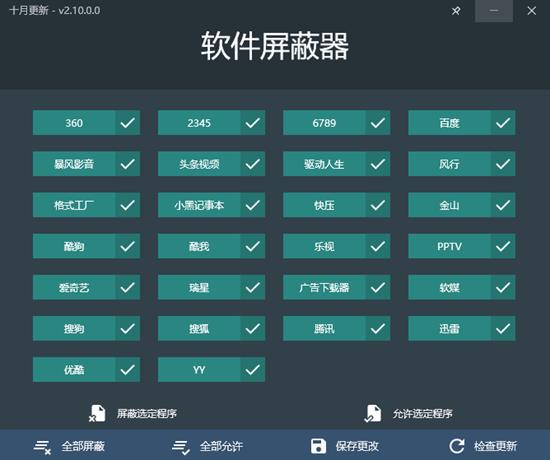Click the allow selected programs file icon
This screenshot has height=460, width=550.
coord(373,413)
